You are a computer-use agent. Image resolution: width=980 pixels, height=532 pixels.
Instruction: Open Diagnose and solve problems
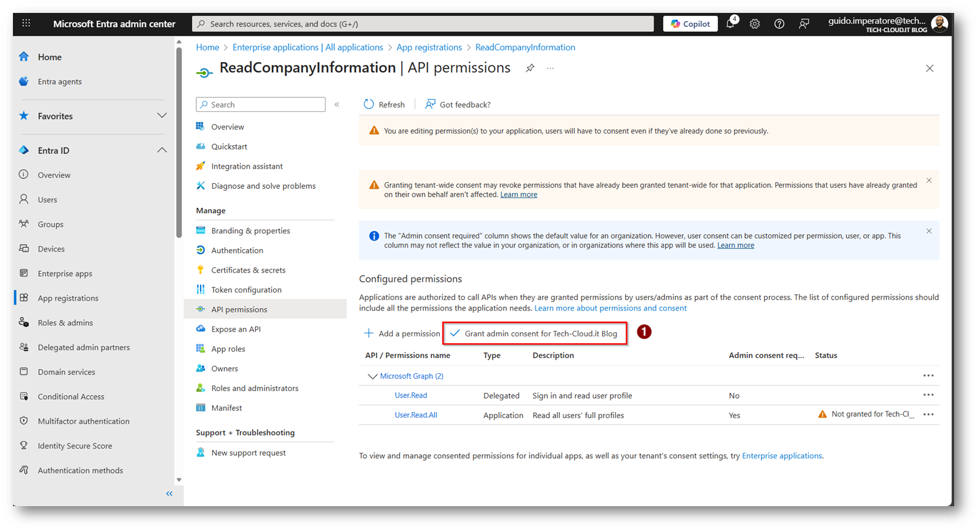pyautogui.click(x=263, y=186)
